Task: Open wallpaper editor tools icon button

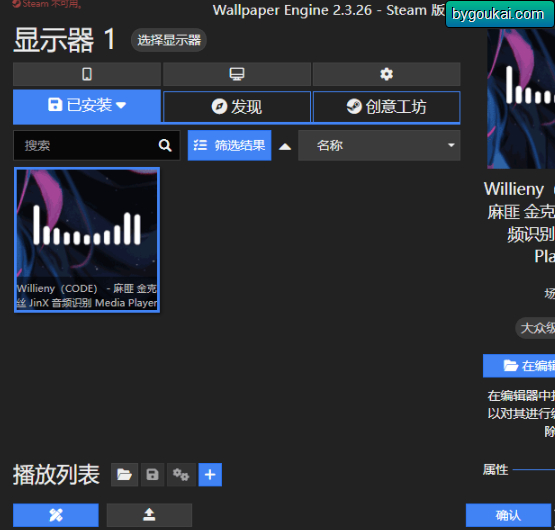Action: click(x=56, y=515)
